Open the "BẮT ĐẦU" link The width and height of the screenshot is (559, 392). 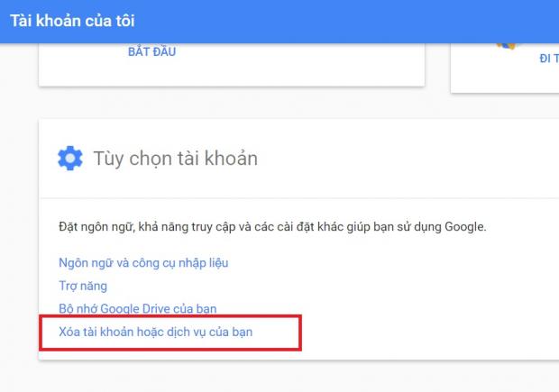[151, 52]
